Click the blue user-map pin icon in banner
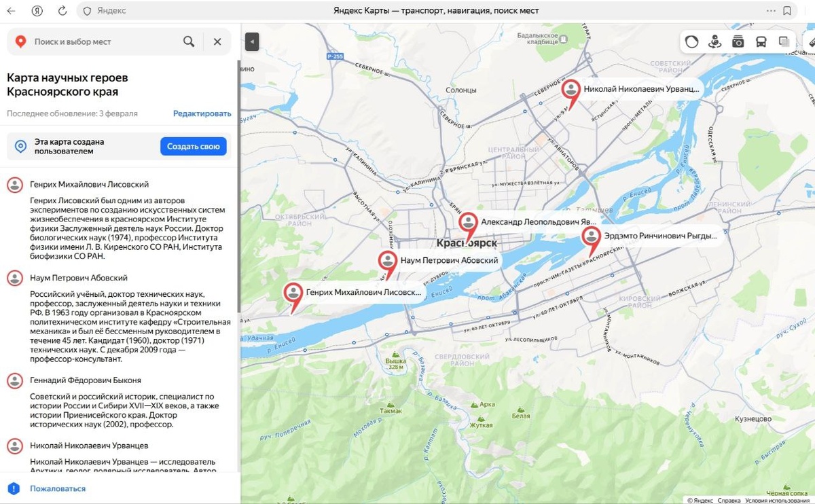 pos(21,146)
